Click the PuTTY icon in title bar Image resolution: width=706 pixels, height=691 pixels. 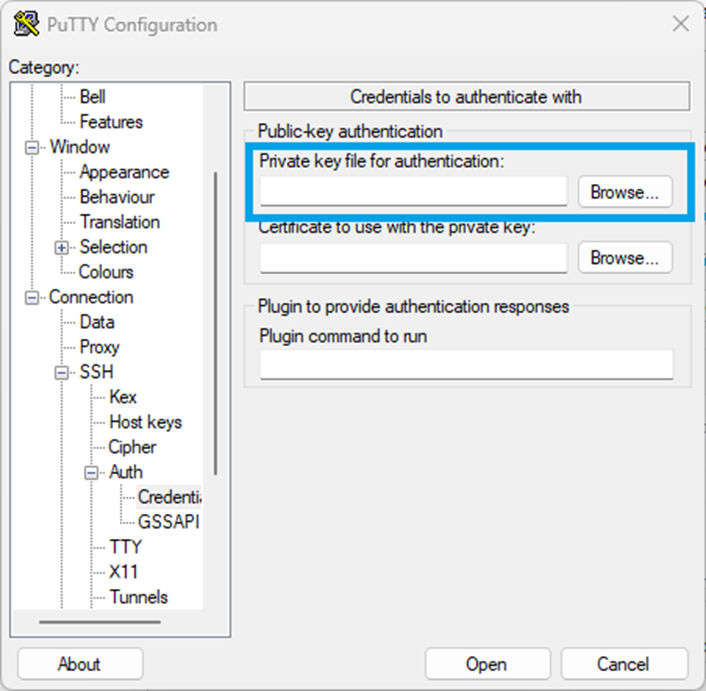click(26, 24)
